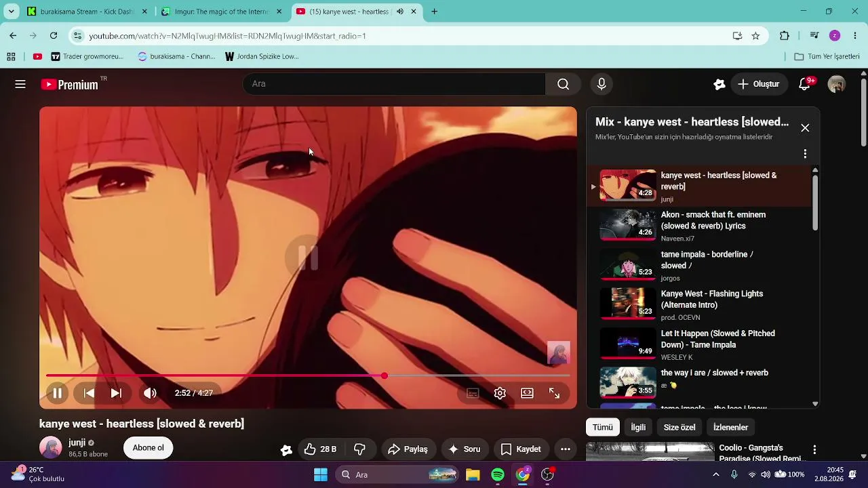Dislike the video
The height and width of the screenshot is (488, 868).
point(360,449)
